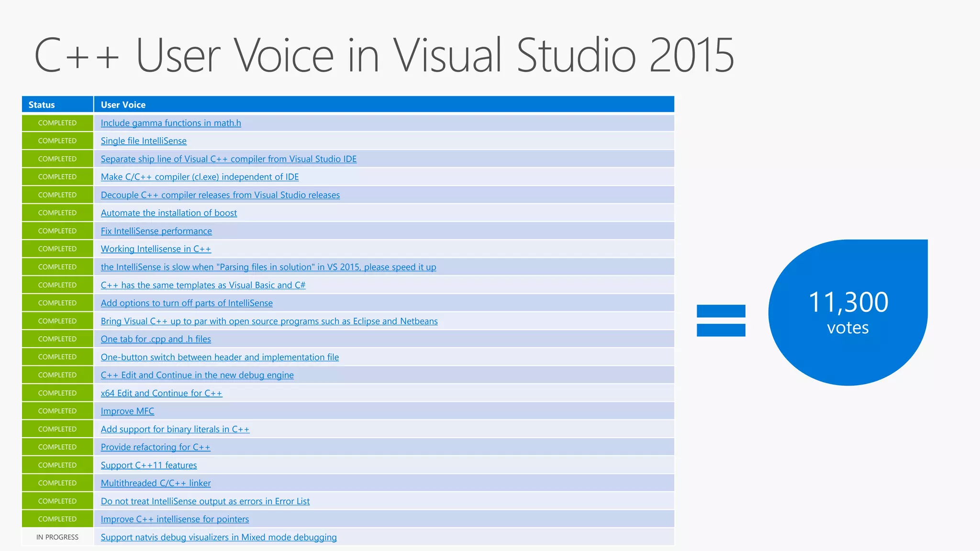Click COMPLETED status beside 'Include gamma functions'

tap(57, 123)
